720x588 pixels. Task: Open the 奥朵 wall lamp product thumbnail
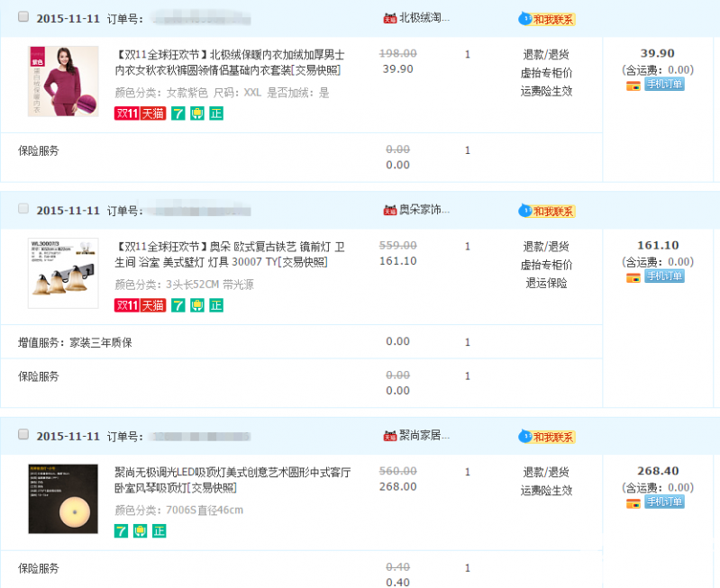[x=63, y=272]
